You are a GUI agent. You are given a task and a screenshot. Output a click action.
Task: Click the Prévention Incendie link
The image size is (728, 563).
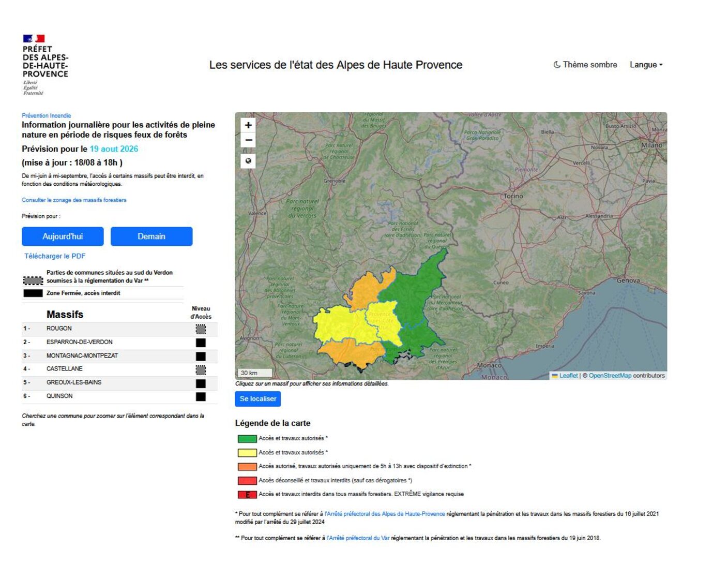(x=47, y=115)
